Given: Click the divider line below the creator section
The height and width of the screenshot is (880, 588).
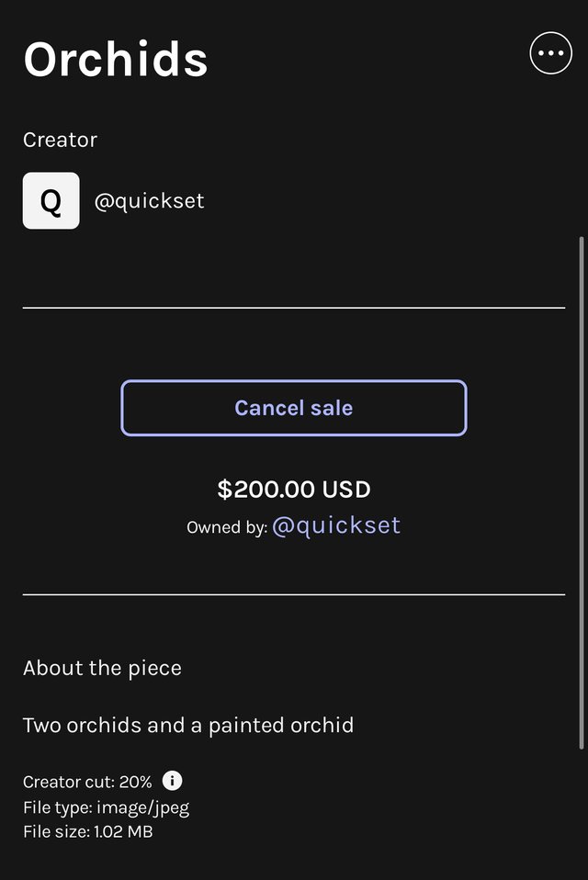Looking at the screenshot, I should point(294,308).
